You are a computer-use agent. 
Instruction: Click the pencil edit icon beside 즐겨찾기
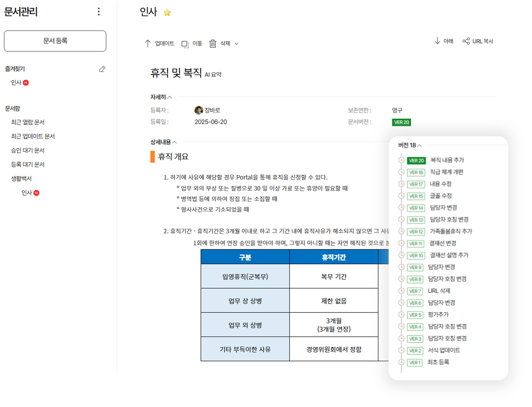[102, 69]
